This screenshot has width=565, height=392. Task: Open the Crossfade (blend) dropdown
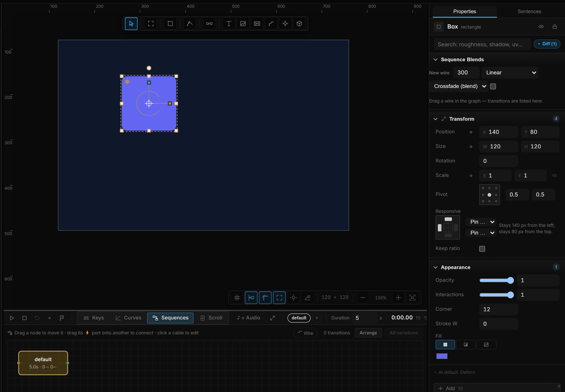point(458,86)
